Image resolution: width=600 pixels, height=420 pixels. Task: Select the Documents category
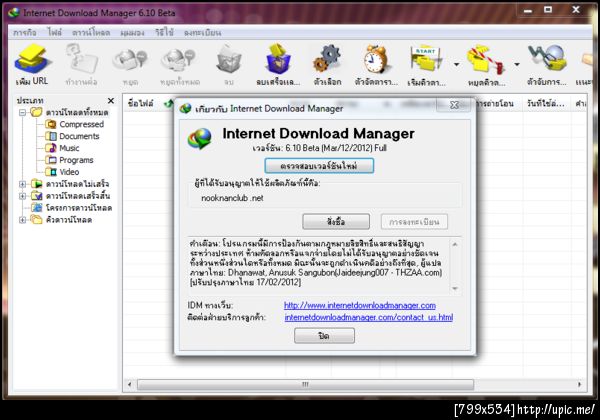point(79,136)
